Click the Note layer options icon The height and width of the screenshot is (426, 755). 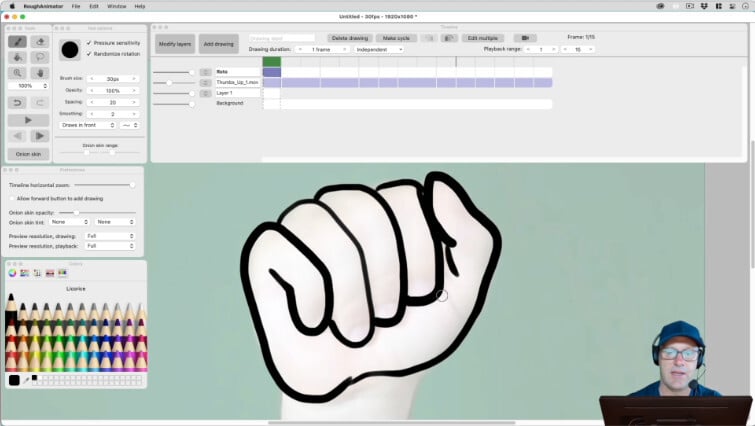pos(206,72)
